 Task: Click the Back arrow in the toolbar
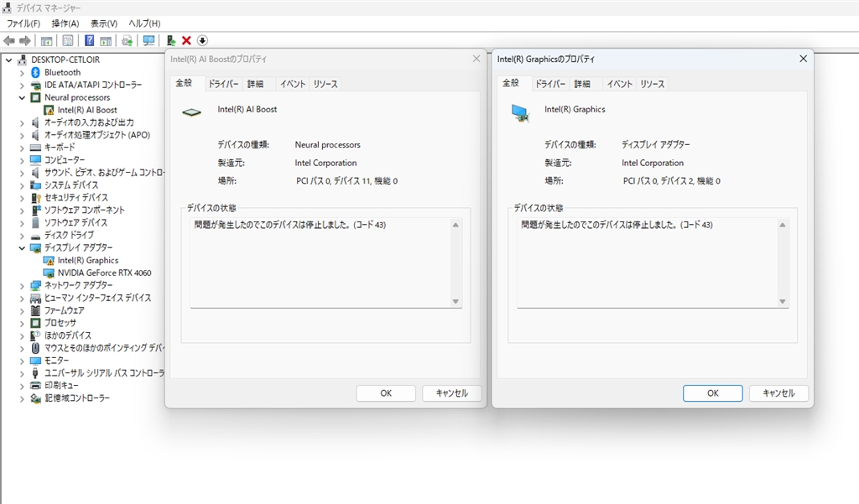8,40
